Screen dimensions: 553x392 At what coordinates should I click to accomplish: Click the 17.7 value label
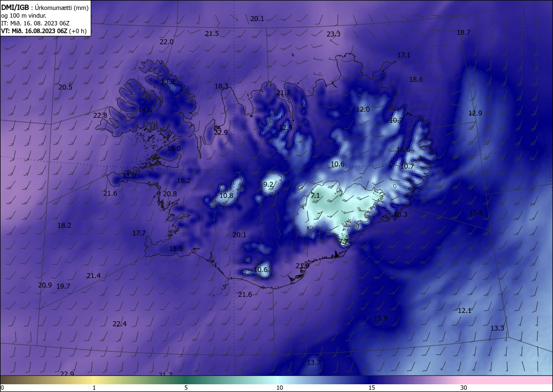[139, 233]
